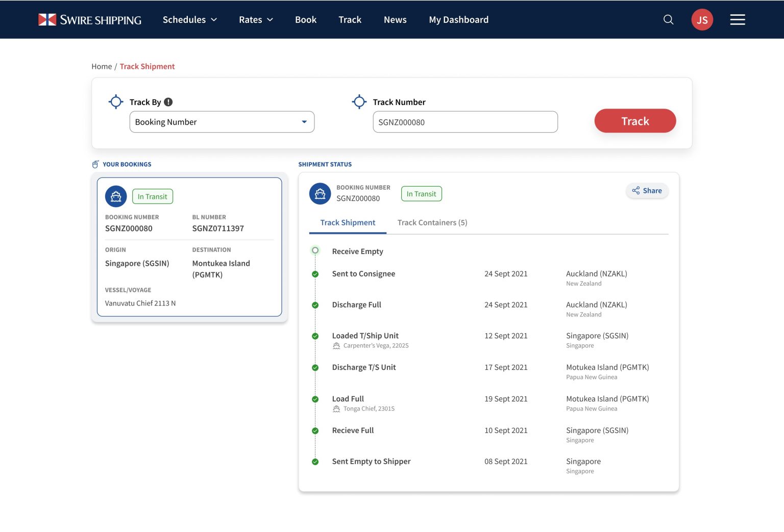Focus the Track Number input field
The image size is (784, 532).
tap(465, 122)
